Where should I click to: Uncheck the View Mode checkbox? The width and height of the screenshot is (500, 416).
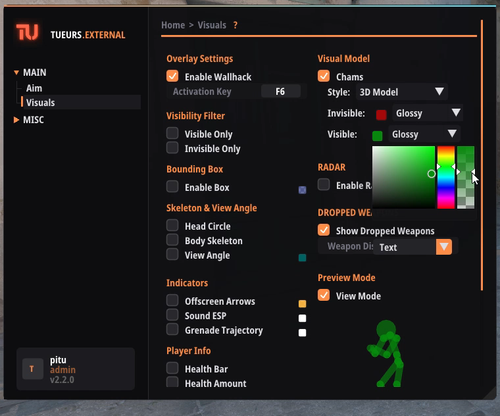[x=324, y=295]
